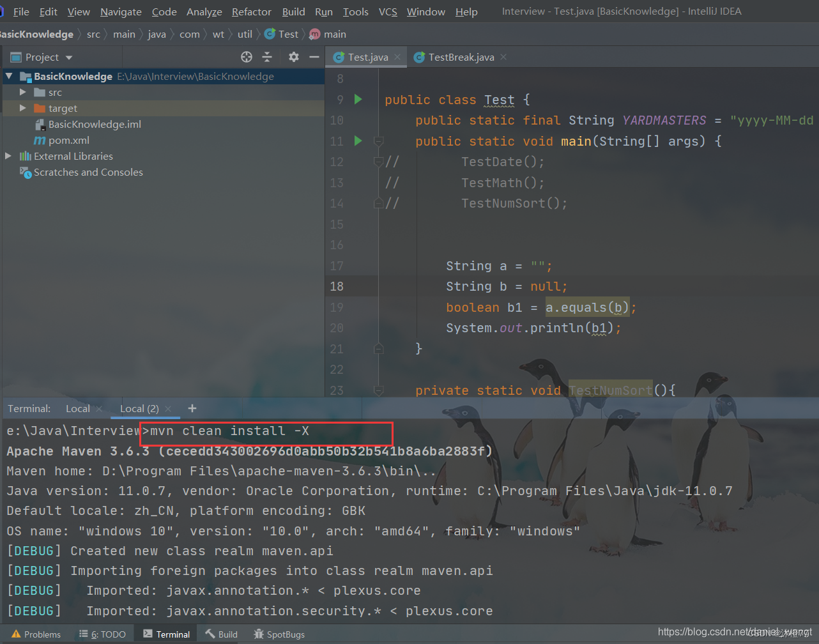The width and height of the screenshot is (819, 644).
Task: Open the Build menu
Action: pos(293,11)
